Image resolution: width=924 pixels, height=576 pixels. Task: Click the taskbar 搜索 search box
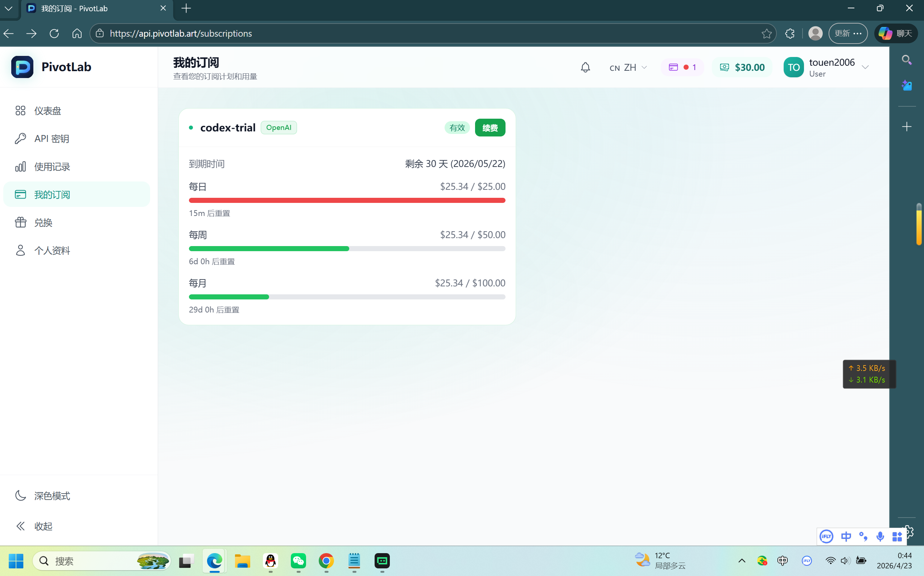coord(102,561)
